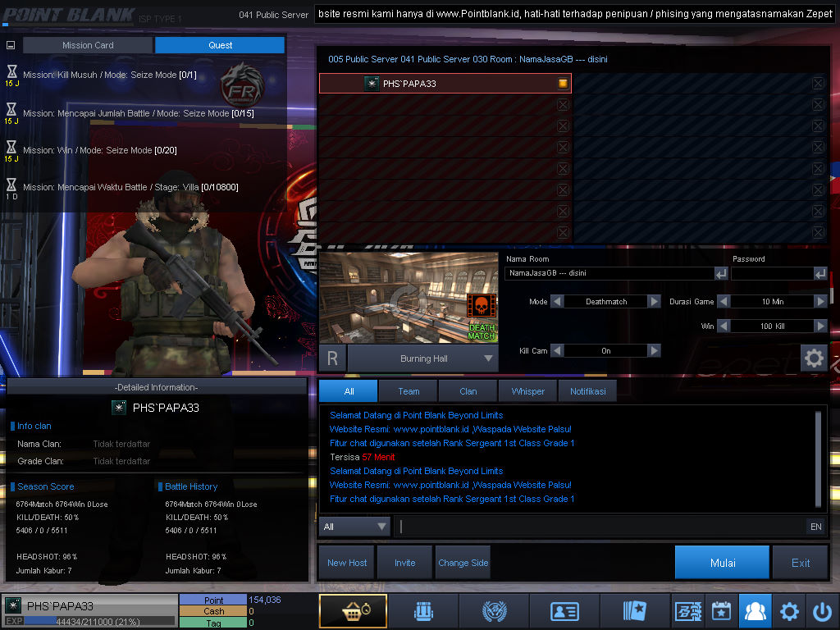Open the room settings gear button
Image resolution: width=840 pixels, height=630 pixels.
[814, 358]
